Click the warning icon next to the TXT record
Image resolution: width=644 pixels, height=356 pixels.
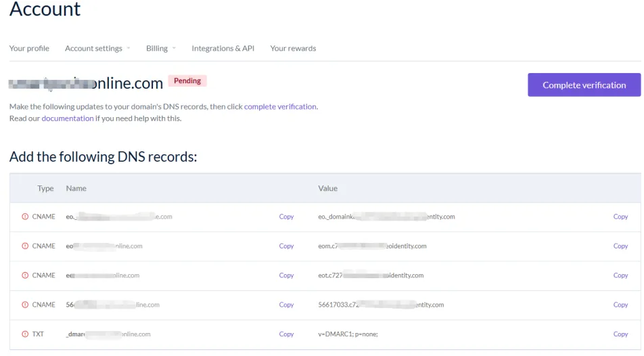(x=25, y=334)
